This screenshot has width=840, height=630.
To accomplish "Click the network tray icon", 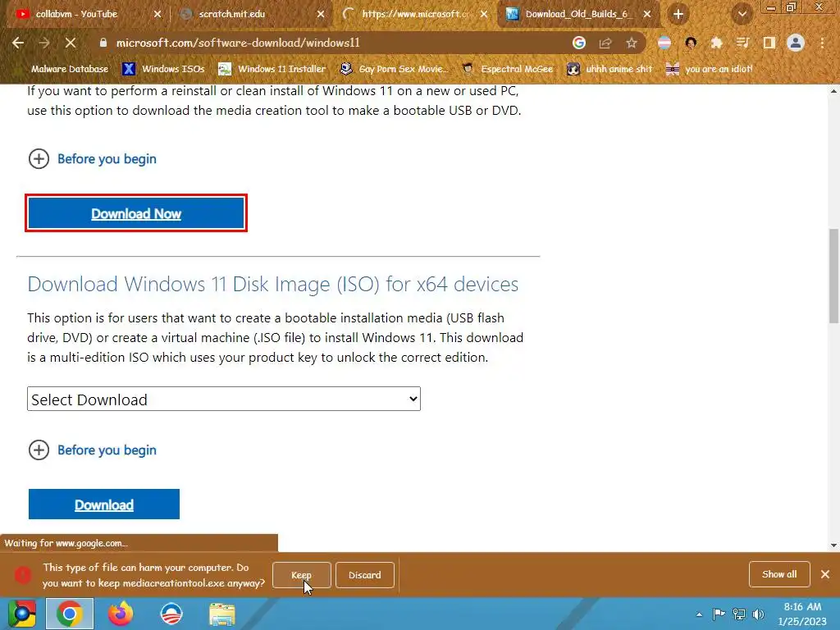I will (x=739, y=614).
